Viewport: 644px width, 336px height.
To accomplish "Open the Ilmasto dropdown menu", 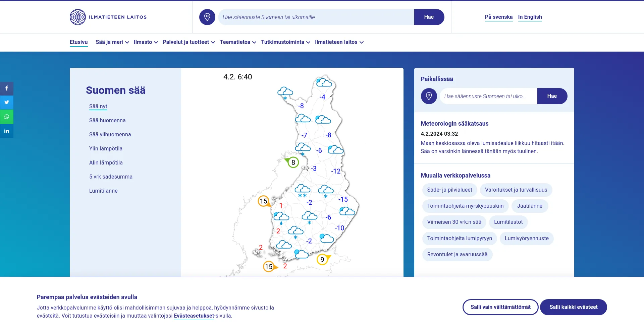I will (x=146, y=42).
